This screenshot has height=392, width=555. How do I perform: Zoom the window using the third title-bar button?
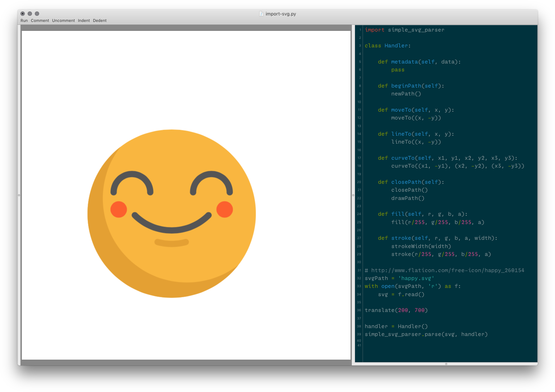click(x=37, y=14)
